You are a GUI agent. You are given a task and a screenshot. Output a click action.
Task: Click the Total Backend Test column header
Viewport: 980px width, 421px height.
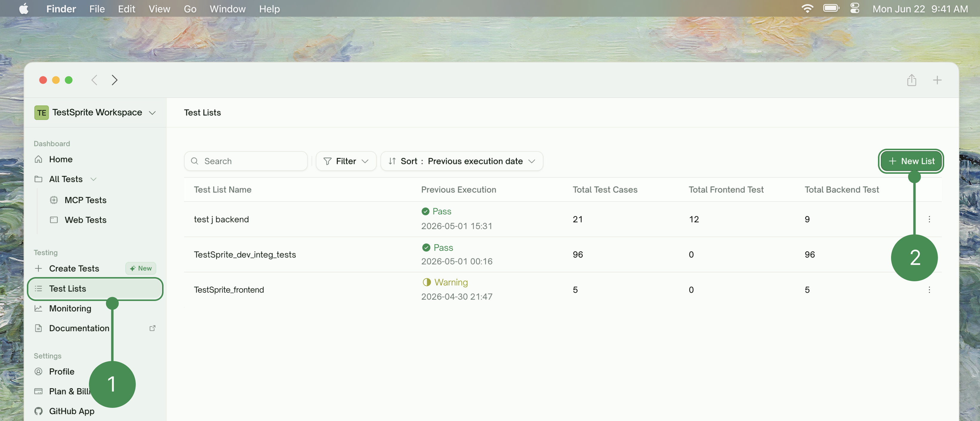pyautogui.click(x=842, y=190)
